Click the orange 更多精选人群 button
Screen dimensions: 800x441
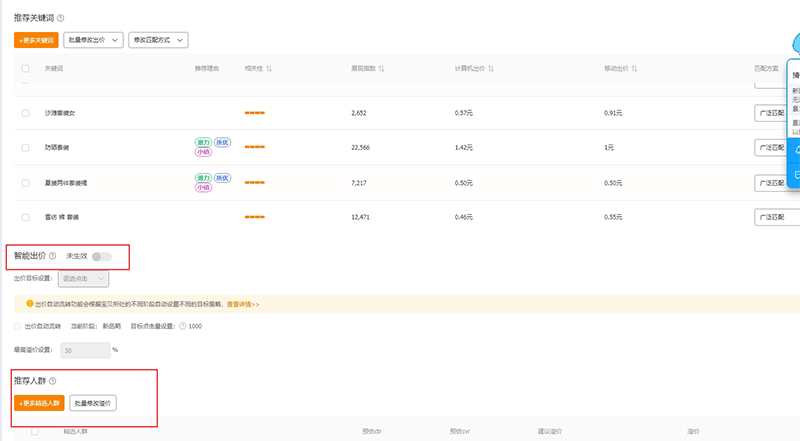click(39, 403)
